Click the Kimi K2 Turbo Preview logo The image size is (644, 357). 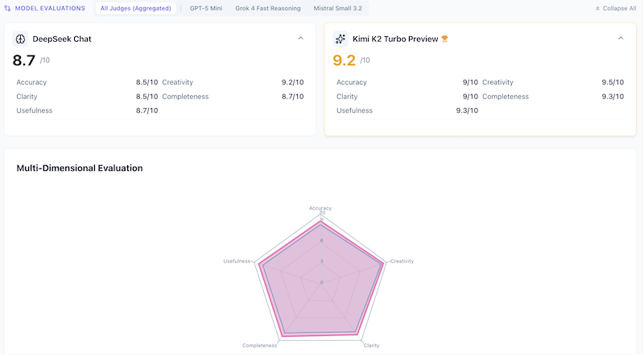[341, 39]
